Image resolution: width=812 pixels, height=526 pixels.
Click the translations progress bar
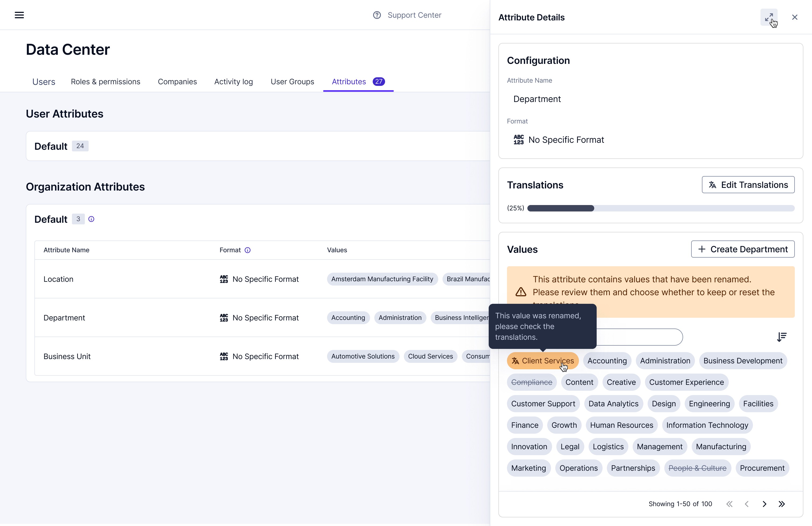click(661, 208)
